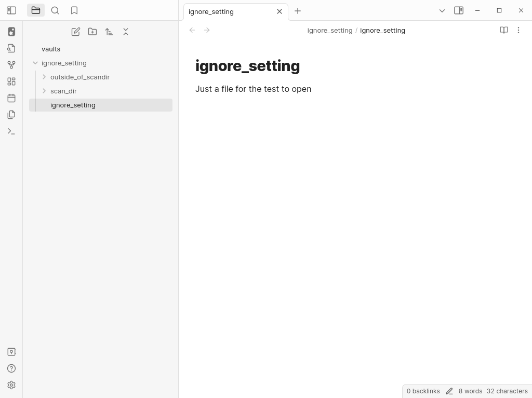Open today's daily note calendar icon
532x398 pixels.
(11, 98)
